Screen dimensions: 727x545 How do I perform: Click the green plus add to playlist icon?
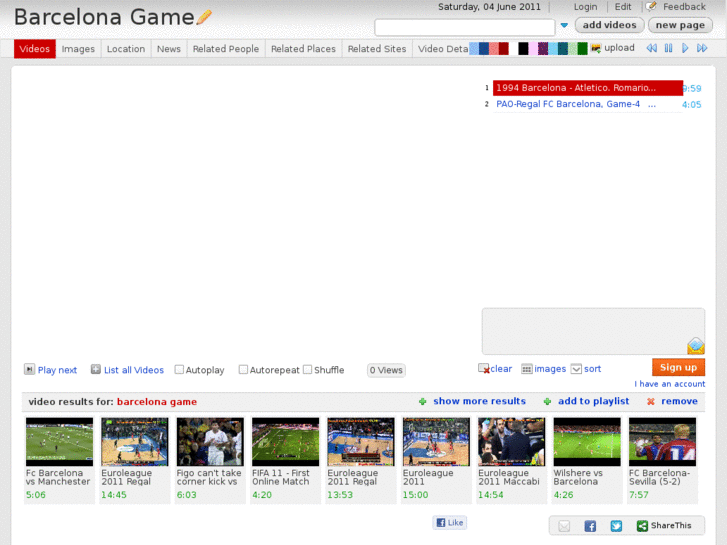click(x=547, y=402)
